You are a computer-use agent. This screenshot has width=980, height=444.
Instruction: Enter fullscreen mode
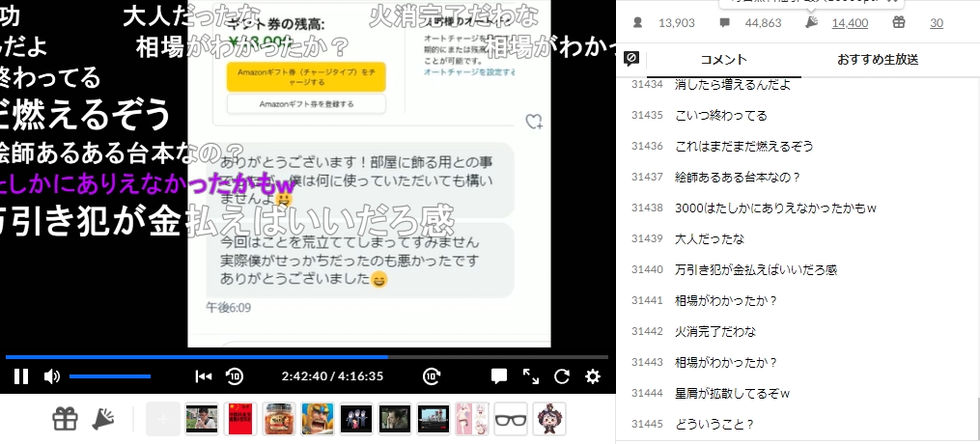click(x=531, y=376)
